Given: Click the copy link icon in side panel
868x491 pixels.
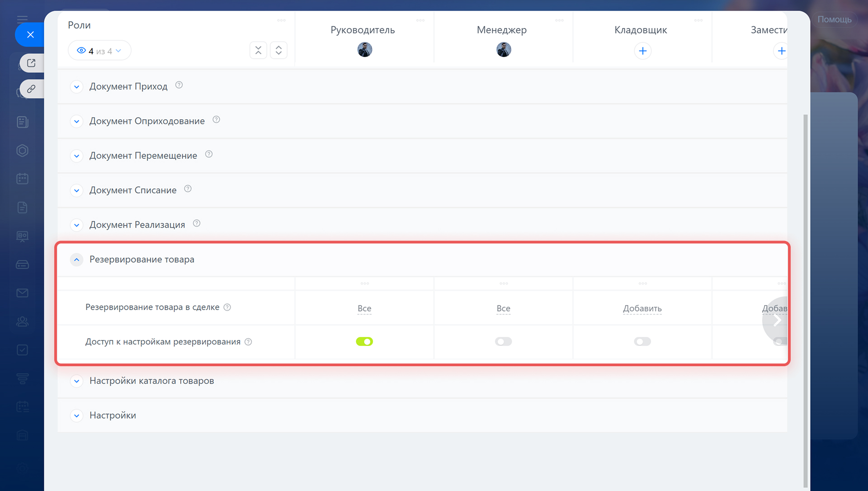Looking at the screenshot, I should click(x=31, y=89).
